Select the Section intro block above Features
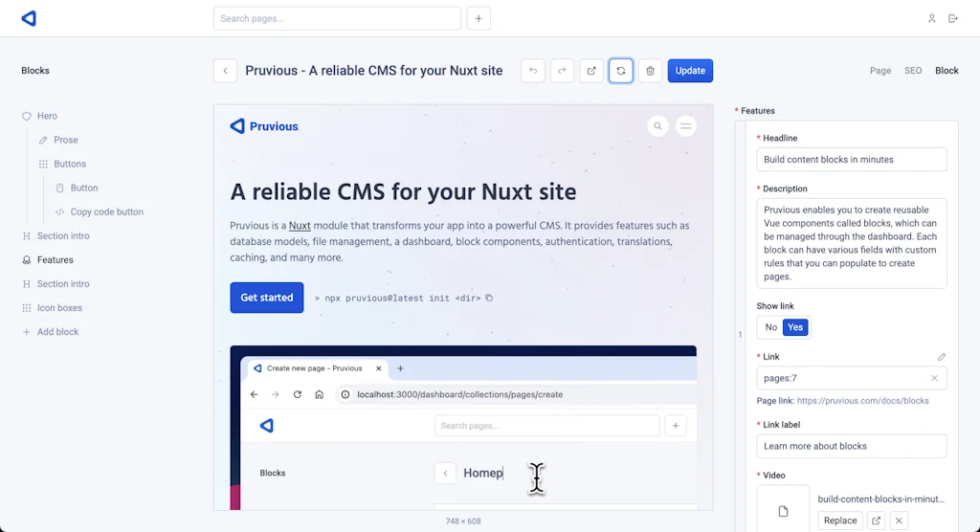 (x=63, y=235)
